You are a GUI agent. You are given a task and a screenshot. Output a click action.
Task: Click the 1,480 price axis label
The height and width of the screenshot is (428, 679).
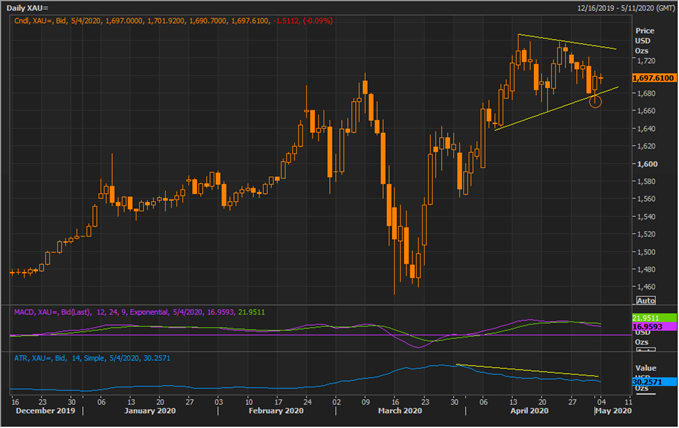click(646, 269)
